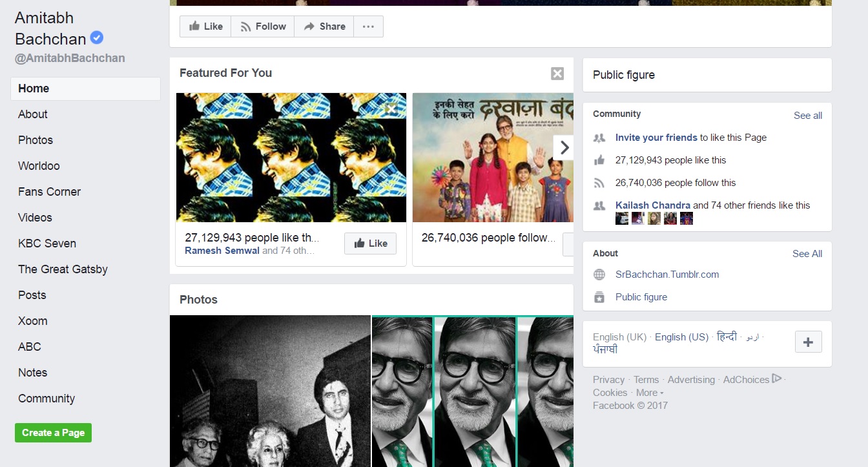Open the Terms footer link
Viewport: 868px width, 467px height.
646,380
